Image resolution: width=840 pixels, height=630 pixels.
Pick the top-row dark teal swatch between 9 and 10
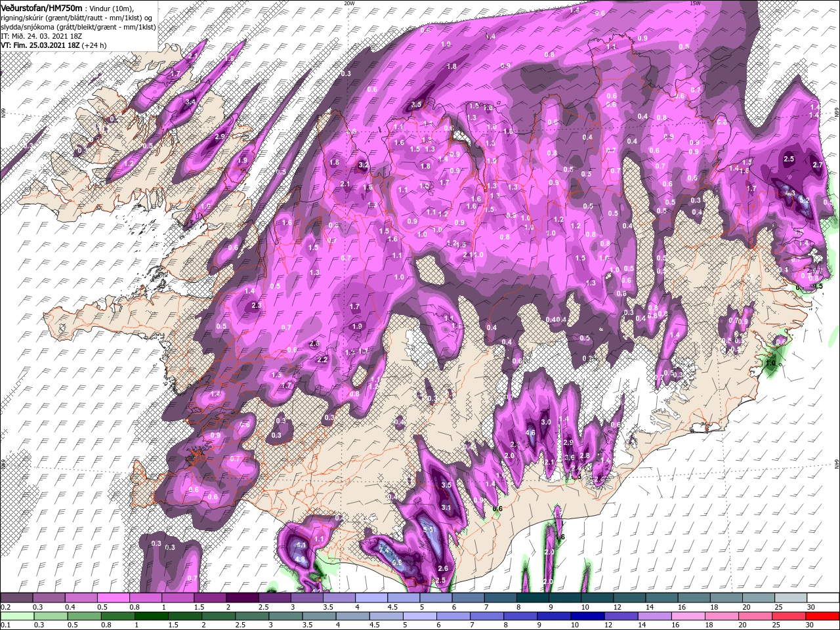coord(565,598)
